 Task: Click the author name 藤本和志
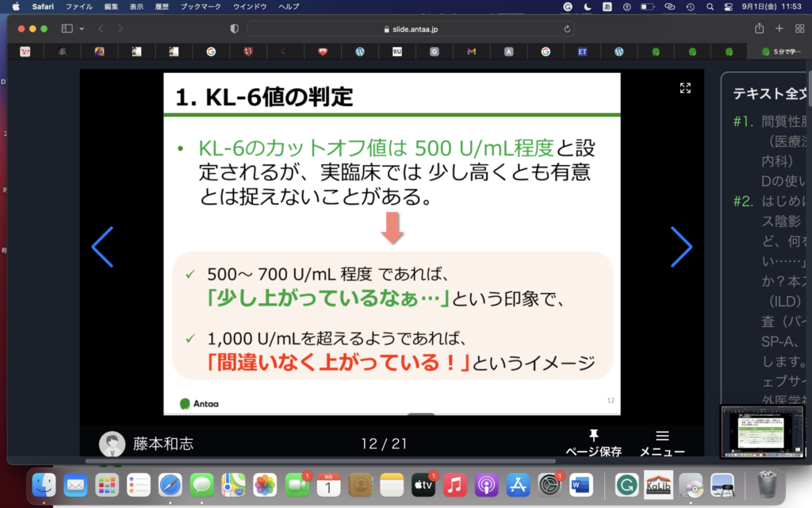(163, 444)
